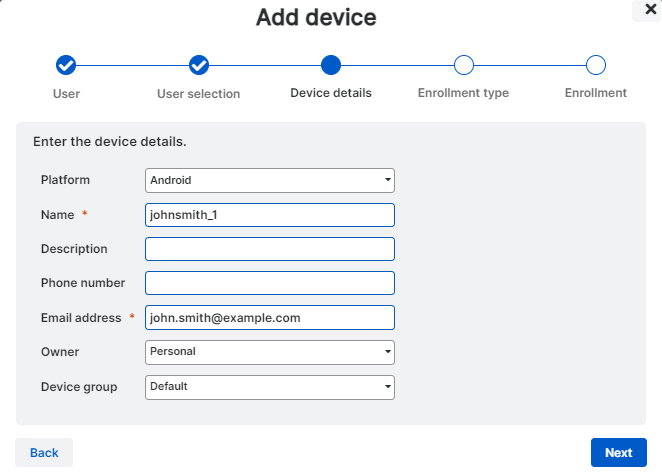Open the Device group dropdown
This screenshot has width=662, height=475.
tap(270, 387)
